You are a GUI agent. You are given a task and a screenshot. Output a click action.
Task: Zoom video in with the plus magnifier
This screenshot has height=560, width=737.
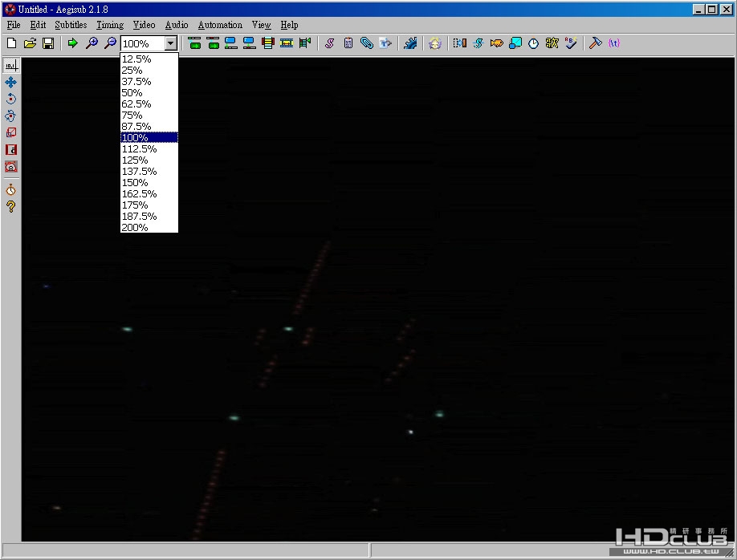point(92,43)
